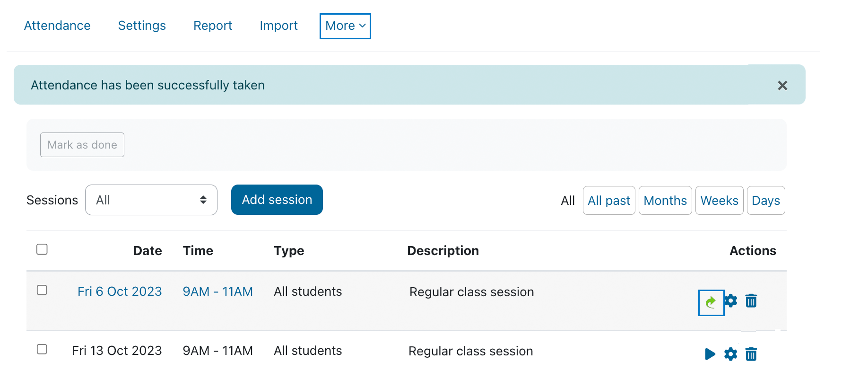This screenshot has width=868, height=371.
Task: Delete the Fri 13 Oct 2023 session
Action: pyautogui.click(x=751, y=354)
